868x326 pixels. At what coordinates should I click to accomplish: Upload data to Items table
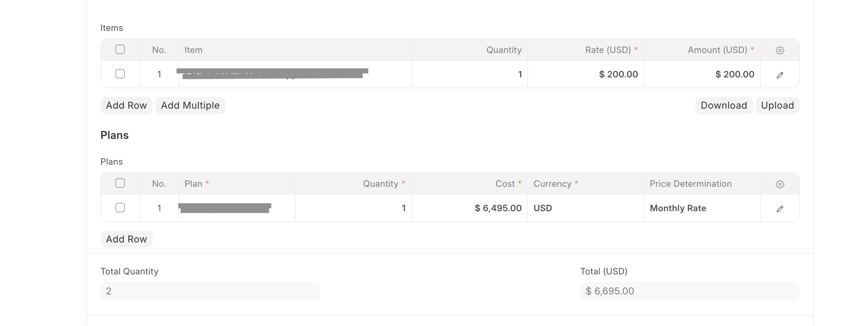777,106
